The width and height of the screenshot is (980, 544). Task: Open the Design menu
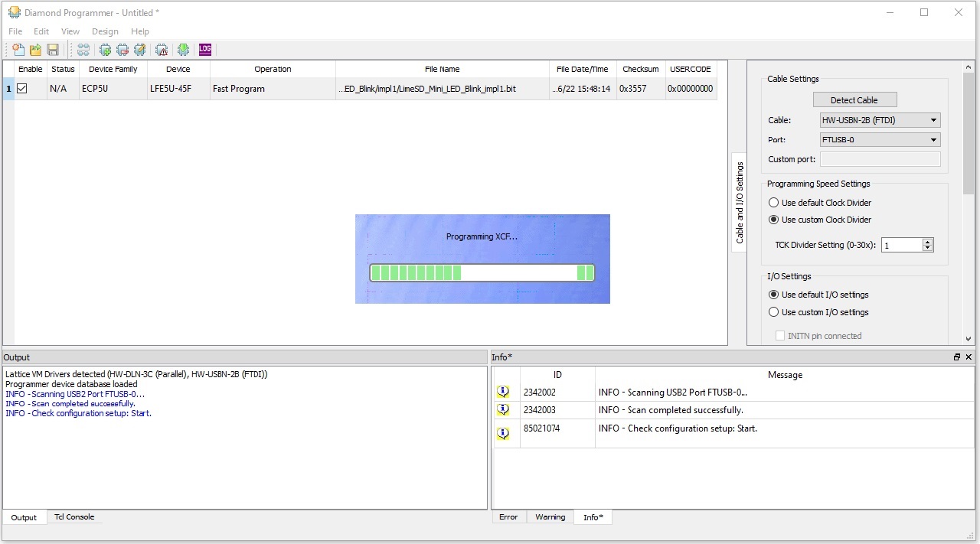tap(105, 31)
